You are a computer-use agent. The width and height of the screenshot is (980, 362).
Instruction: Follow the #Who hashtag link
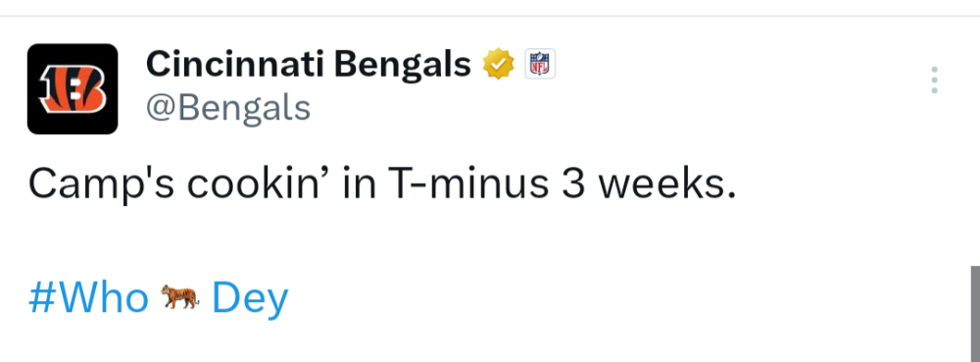pos(89,297)
